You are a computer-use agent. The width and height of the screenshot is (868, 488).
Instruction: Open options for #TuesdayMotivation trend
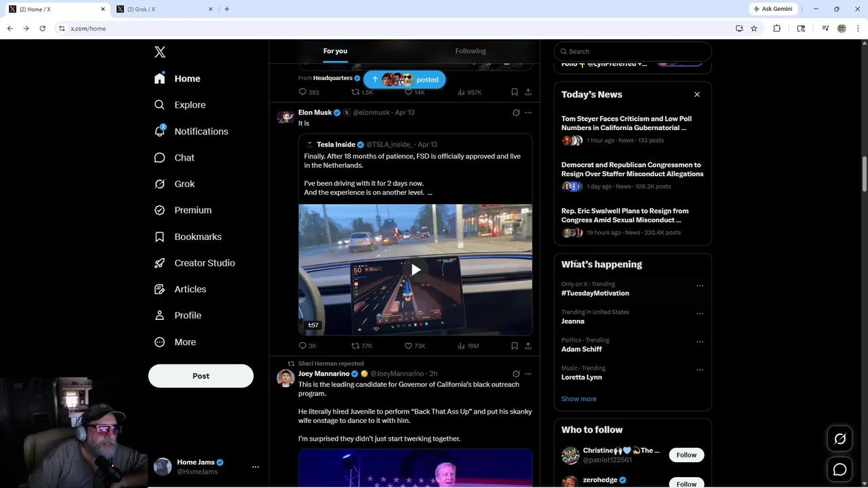700,285
